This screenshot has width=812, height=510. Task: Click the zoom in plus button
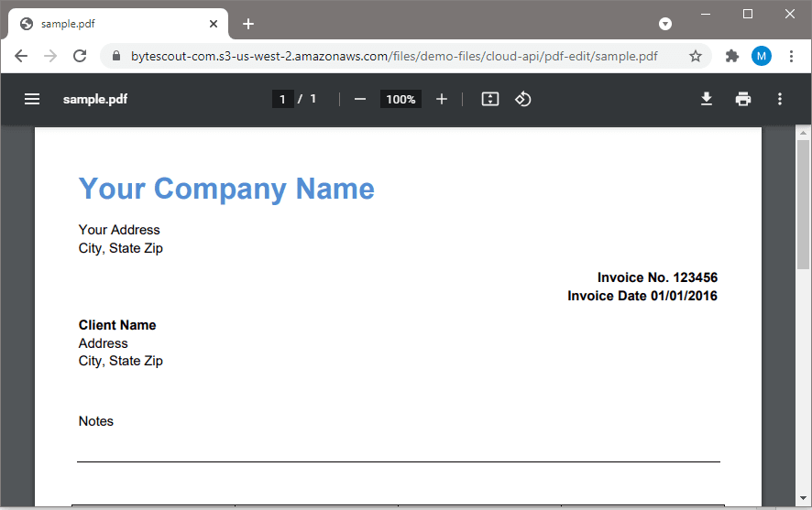click(442, 99)
